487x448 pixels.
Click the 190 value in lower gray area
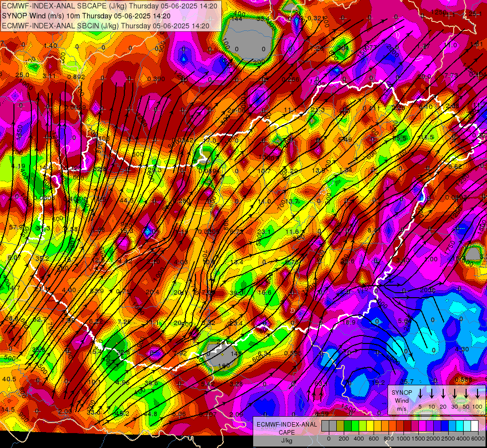224,366
